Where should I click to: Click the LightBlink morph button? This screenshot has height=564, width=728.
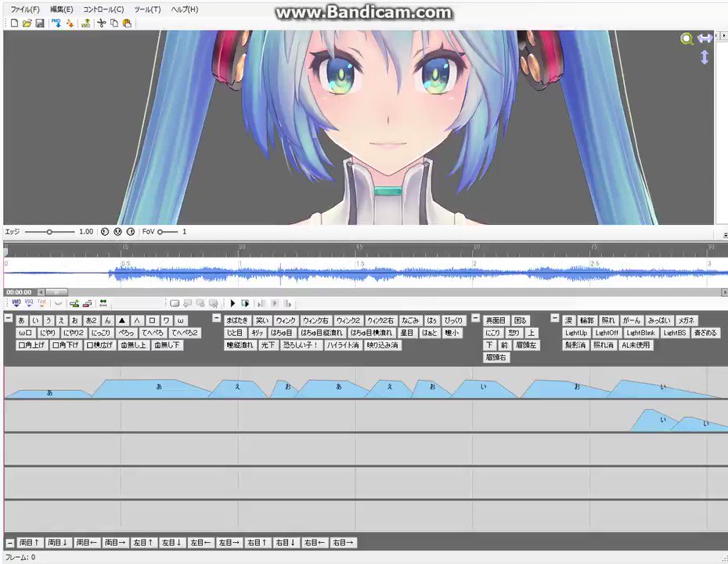coord(640,333)
